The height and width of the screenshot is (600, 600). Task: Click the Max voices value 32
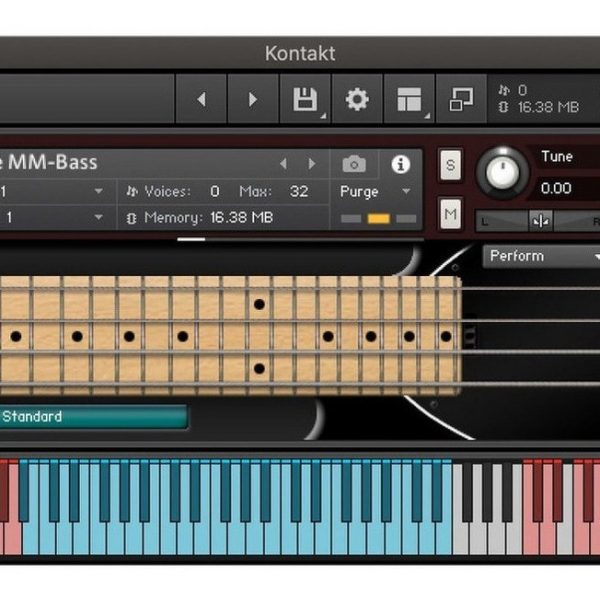pos(298,191)
